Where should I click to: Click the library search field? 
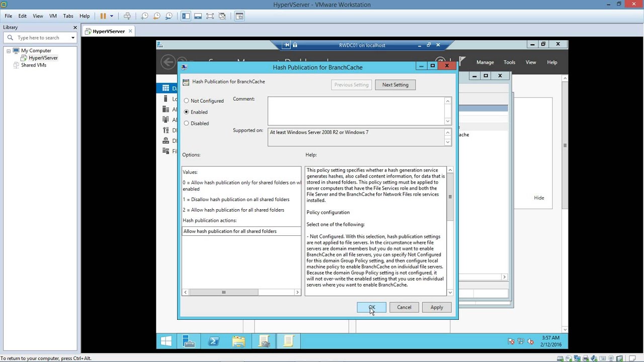coord(40,38)
